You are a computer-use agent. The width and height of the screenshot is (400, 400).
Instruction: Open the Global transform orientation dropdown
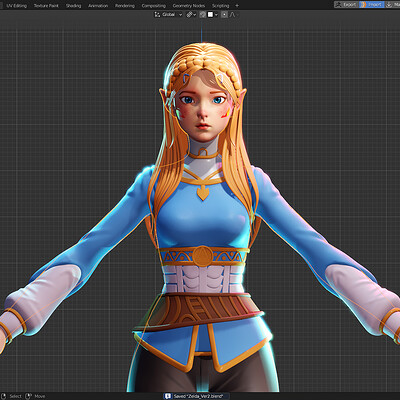tap(169, 15)
